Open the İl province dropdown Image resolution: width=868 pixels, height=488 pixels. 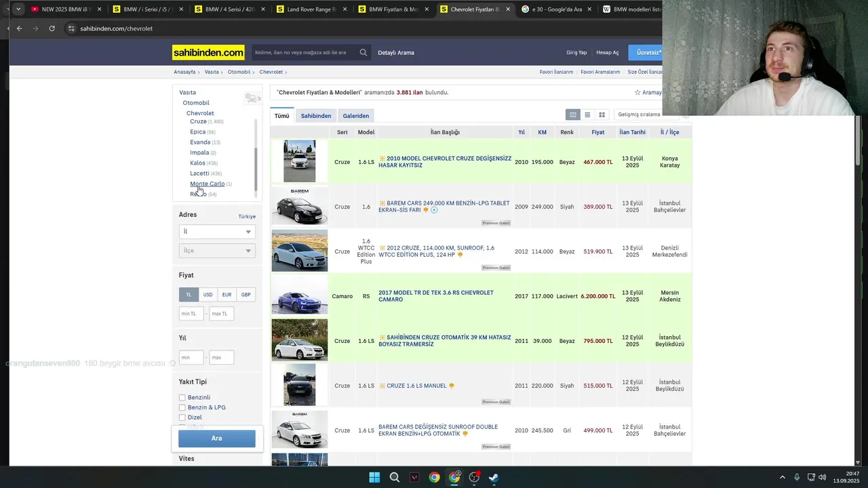tap(217, 232)
